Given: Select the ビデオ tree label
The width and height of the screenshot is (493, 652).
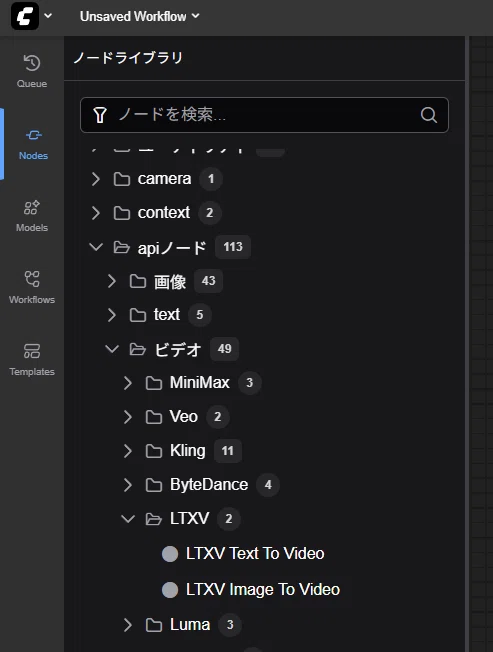Looking at the screenshot, I should click(x=178, y=349).
